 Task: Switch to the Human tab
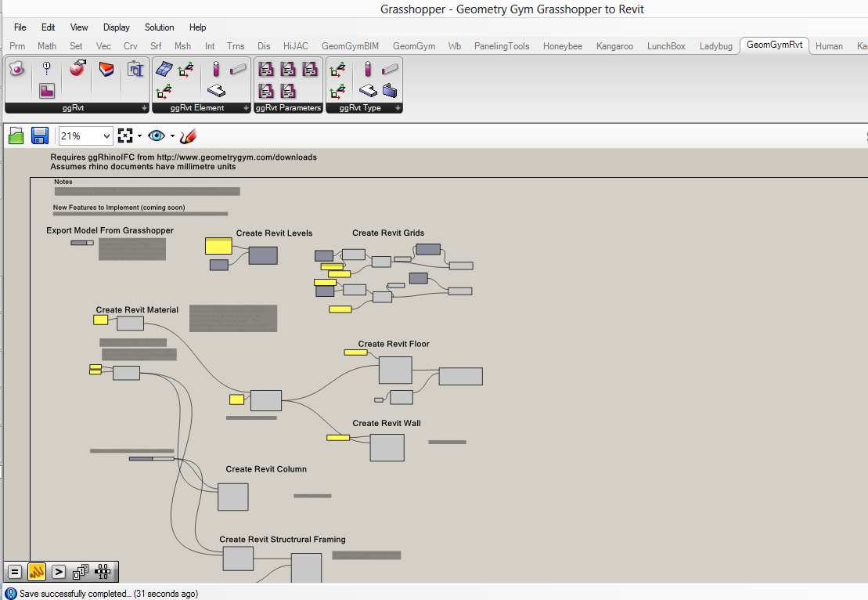point(829,46)
